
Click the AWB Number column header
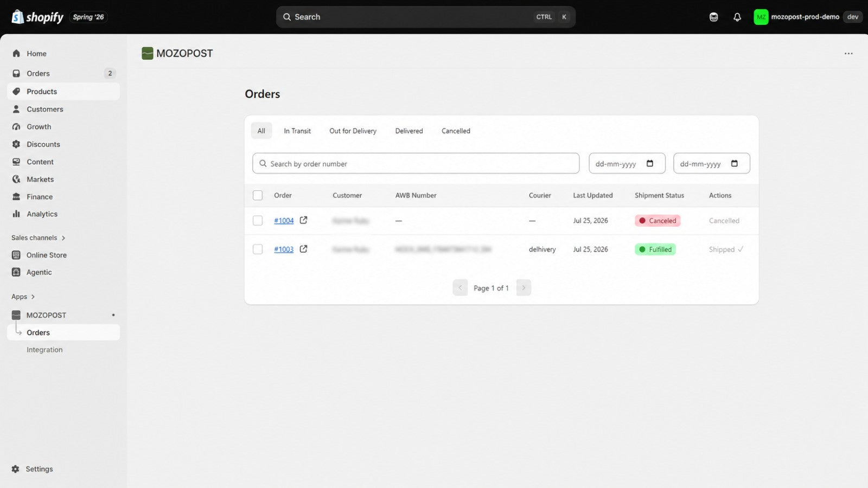click(416, 195)
